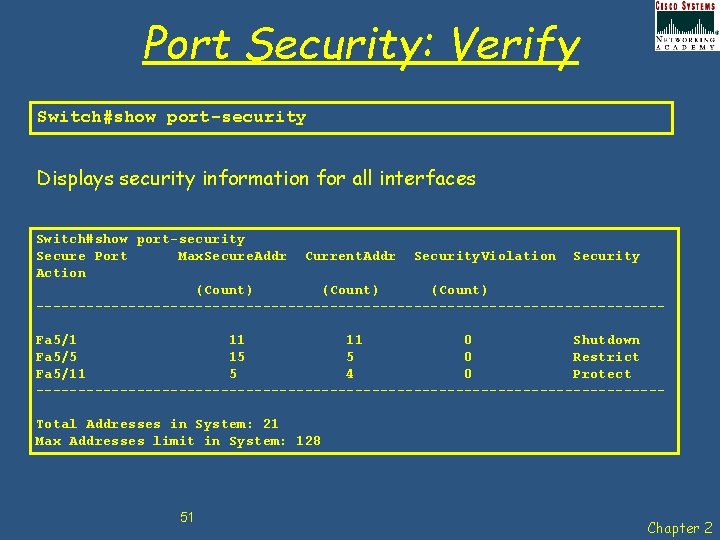Viewport: 720px width, 540px height.
Task: Click the Chapter 2 label
Action: (x=680, y=528)
